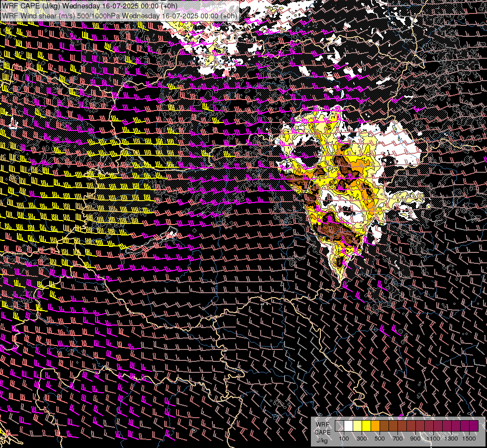Click the legend value 900
The image size is (487, 448).
[x=415, y=439]
